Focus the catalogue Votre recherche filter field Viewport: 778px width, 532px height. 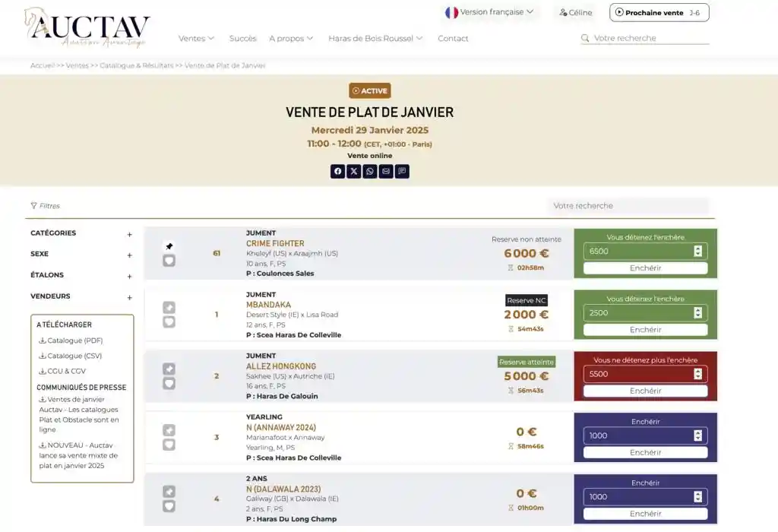pyautogui.click(x=628, y=205)
